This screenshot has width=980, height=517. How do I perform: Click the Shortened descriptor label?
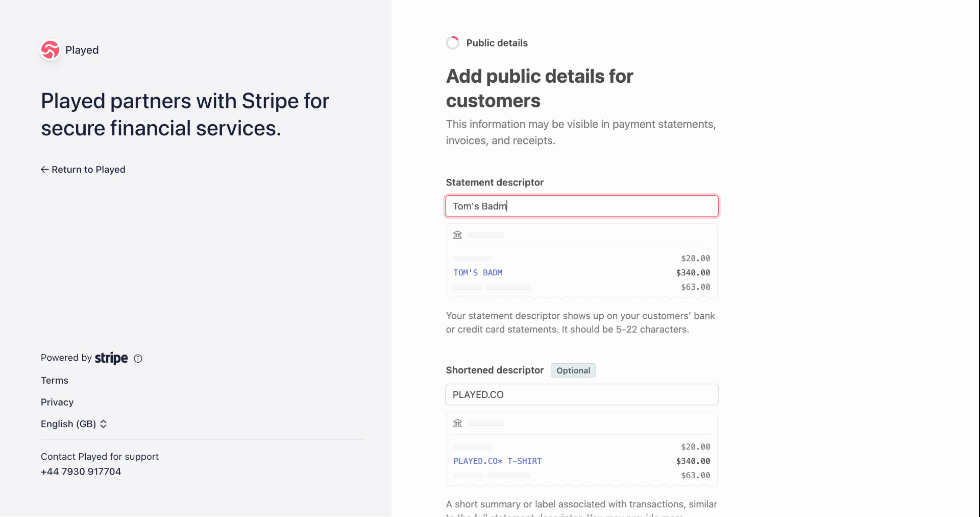495,370
